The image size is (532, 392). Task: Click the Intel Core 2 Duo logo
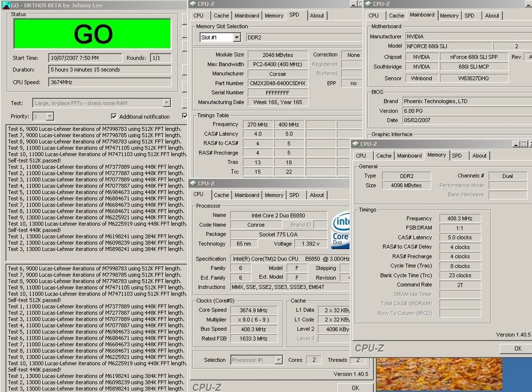pyautogui.click(x=340, y=231)
